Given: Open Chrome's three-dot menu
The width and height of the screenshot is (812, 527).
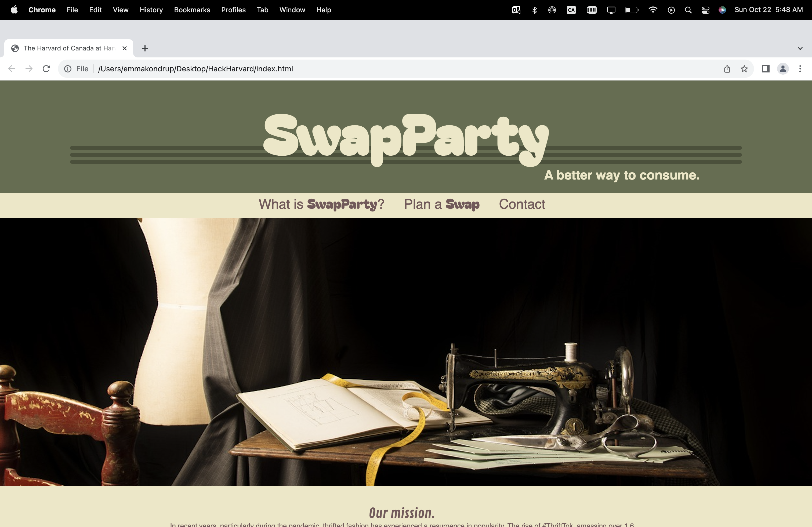Looking at the screenshot, I should tap(800, 69).
